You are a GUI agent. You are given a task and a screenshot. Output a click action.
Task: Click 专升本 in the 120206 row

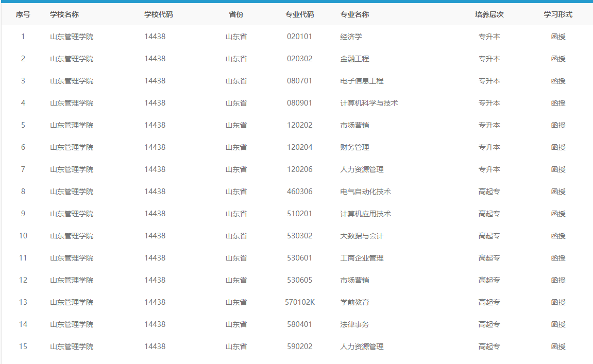pos(489,169)
